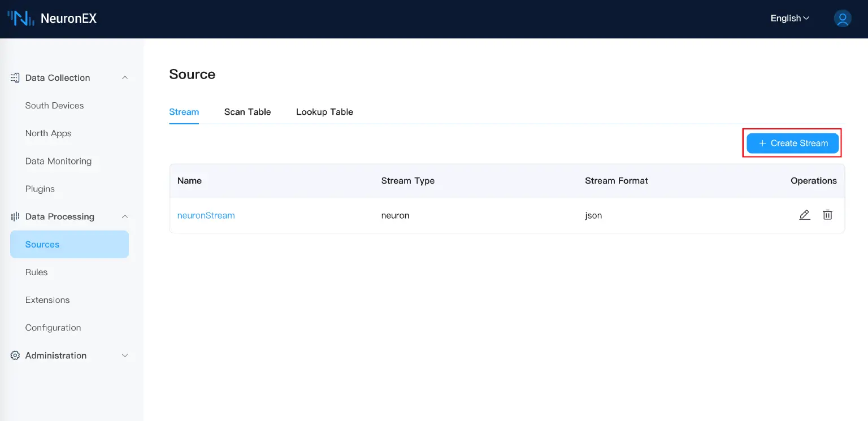Select the Stream tab
Viewport: 868px width, 421px height.
pos(184,111)
